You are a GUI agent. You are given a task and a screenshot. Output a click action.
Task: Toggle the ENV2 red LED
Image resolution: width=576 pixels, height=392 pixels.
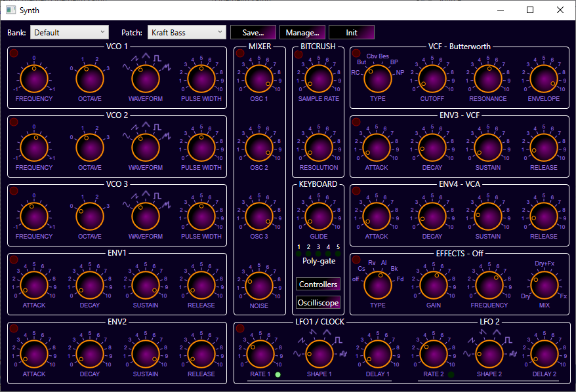[14, 328]
